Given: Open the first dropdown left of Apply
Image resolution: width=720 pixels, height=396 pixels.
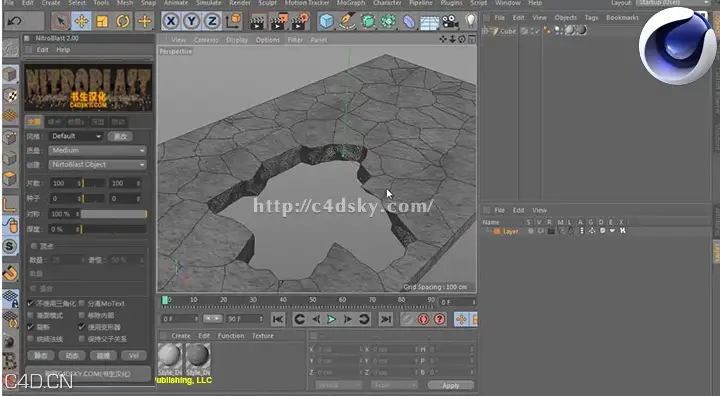Looking at the screenshot, I should [339, 385].
